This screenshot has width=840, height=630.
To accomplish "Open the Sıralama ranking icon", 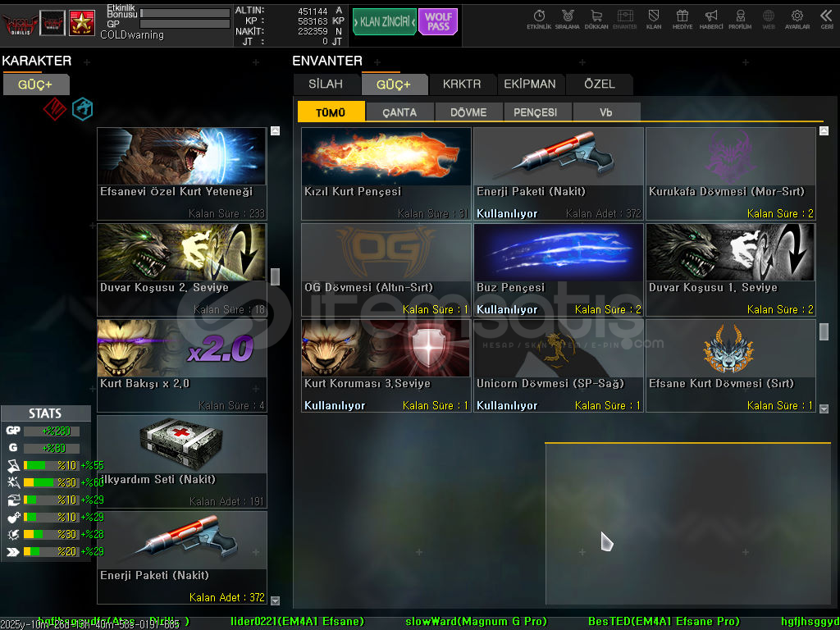I will point(568,20).
